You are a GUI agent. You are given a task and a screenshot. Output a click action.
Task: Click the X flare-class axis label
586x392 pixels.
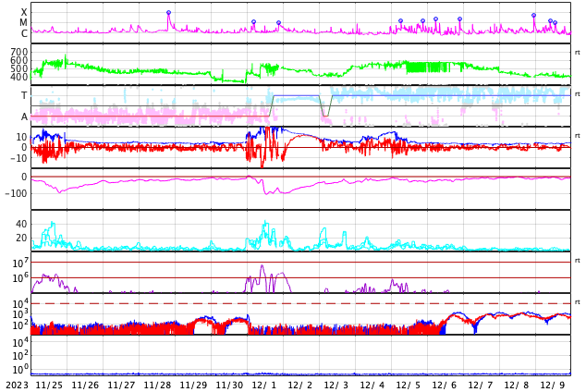(x=24, y=13)
